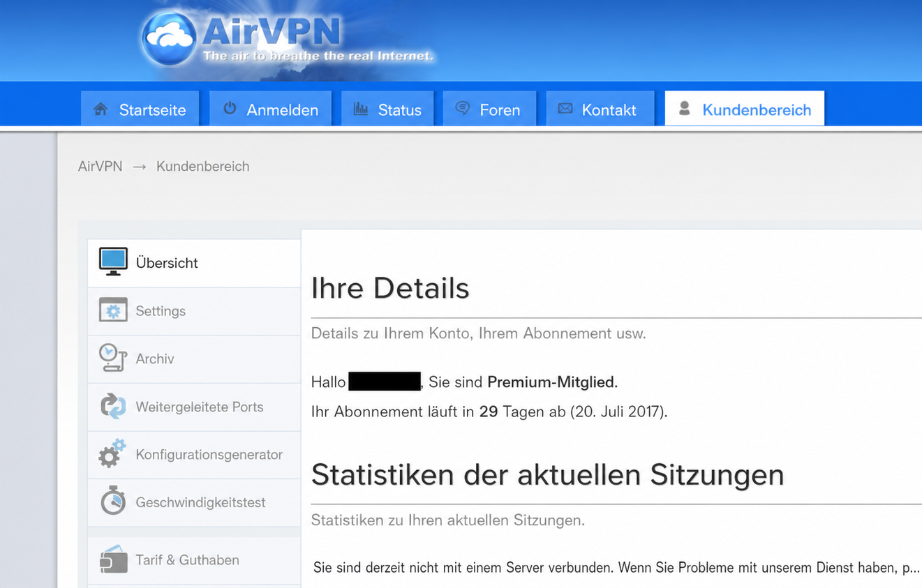Click the arrows icon beside Weitergeleitete Ports
Image resolution: width=922 pixels, height=588 pixels.
pos(113,406)
